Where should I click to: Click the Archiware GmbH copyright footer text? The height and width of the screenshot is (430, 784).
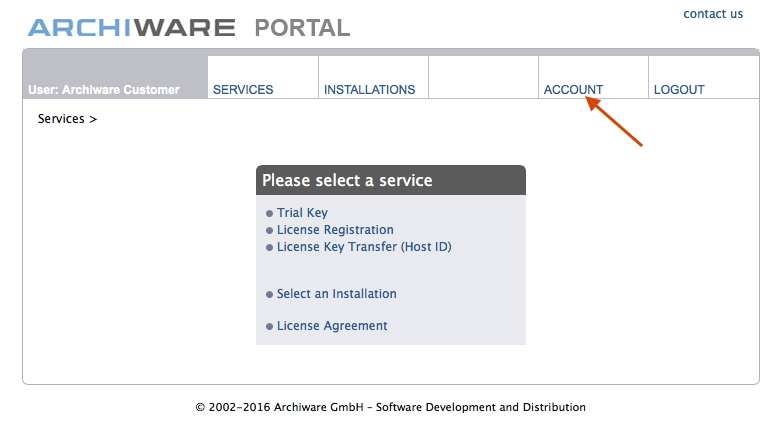click(x=390, y=407)
